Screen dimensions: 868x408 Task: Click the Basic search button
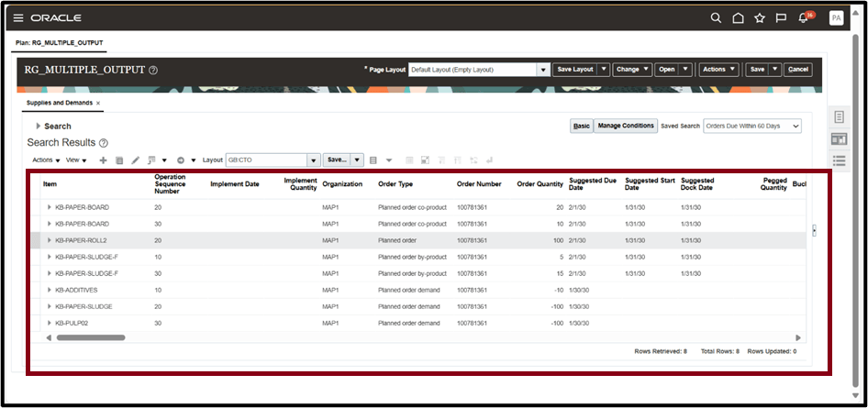point(581,126)
